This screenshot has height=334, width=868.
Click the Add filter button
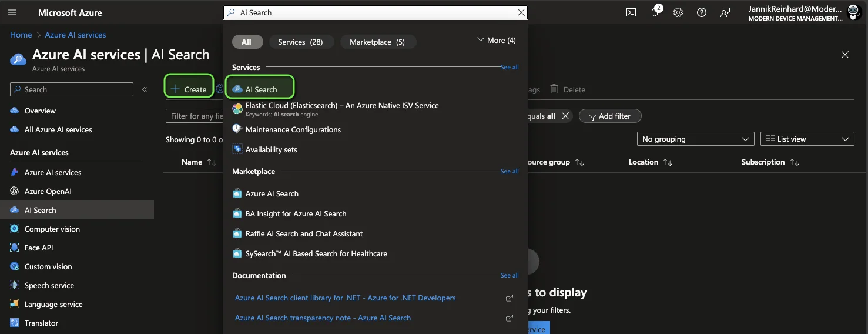[x=610, y=116]
